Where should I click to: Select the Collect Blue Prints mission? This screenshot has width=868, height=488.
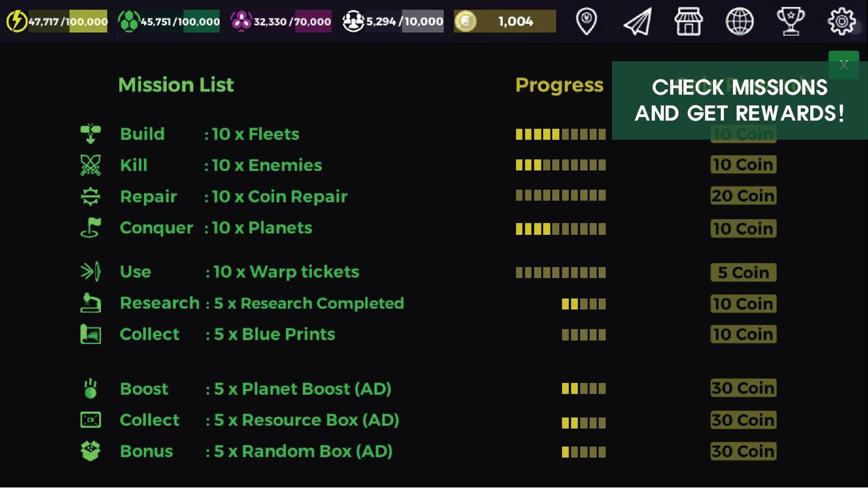227,334
